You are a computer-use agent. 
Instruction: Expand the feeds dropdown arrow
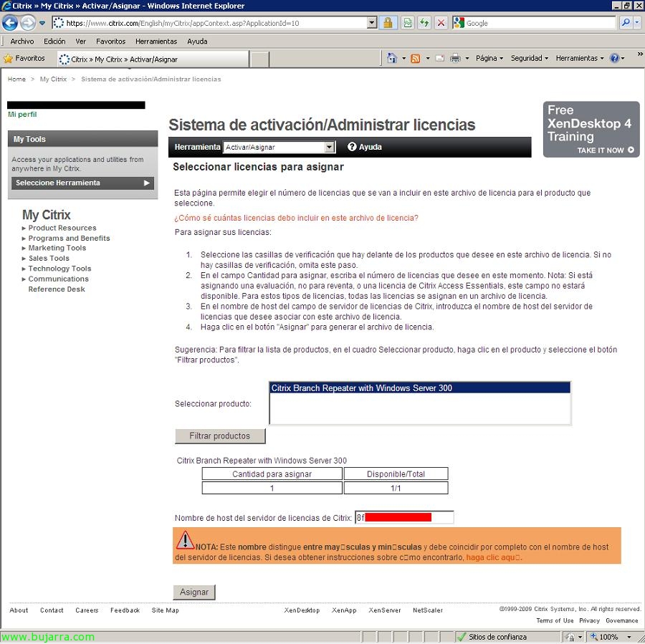(x=428, y=59)
